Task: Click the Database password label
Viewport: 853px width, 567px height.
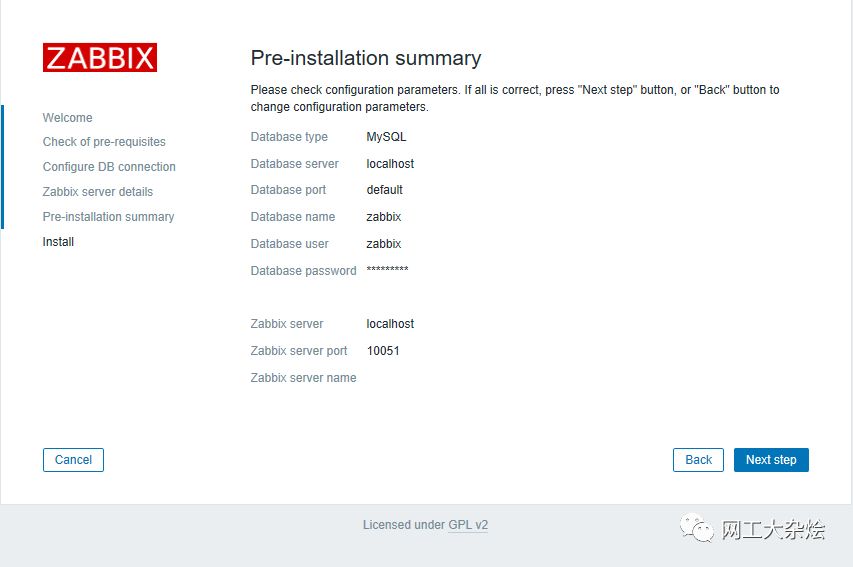Action: pos(304,270)
